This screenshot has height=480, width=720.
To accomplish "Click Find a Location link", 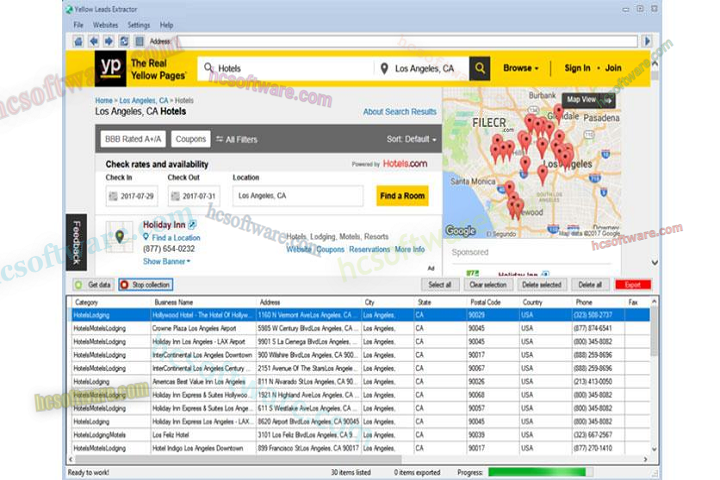I will (x=176, y=237).
